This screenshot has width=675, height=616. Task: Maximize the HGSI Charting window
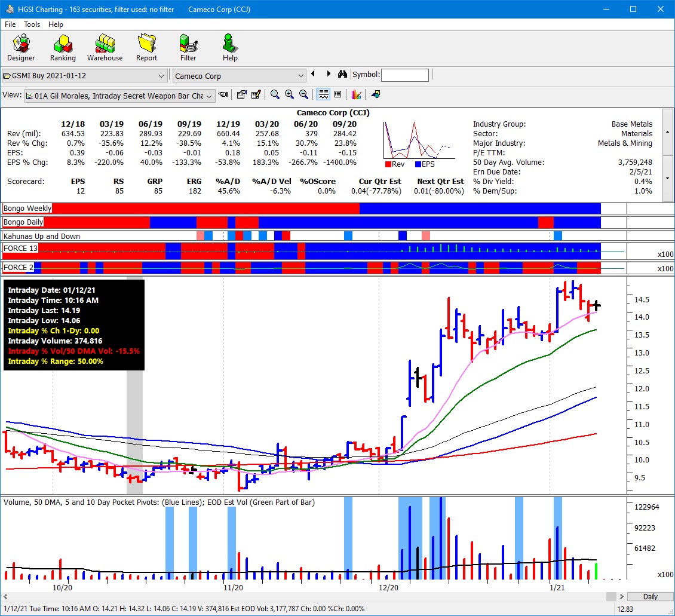[x=633, y=9]
